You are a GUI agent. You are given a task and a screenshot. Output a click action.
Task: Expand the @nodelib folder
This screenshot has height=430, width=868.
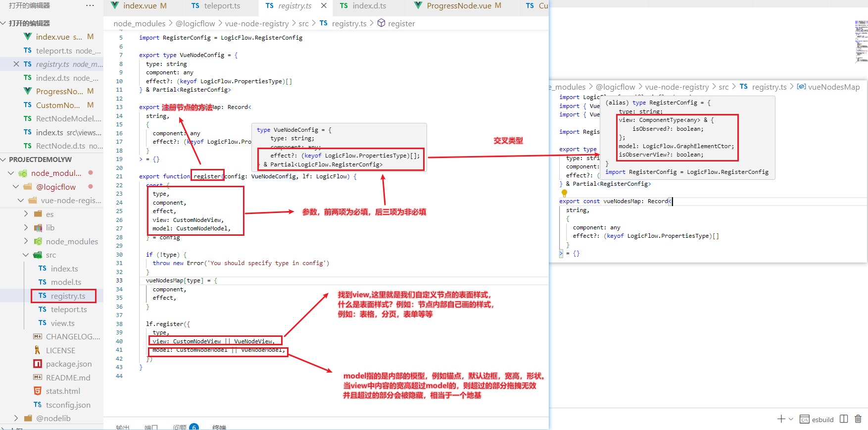(x=16, y=418)
